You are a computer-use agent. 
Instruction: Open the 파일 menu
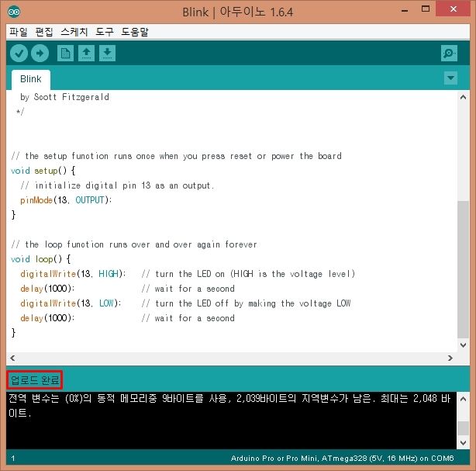(x=18, y=32)
